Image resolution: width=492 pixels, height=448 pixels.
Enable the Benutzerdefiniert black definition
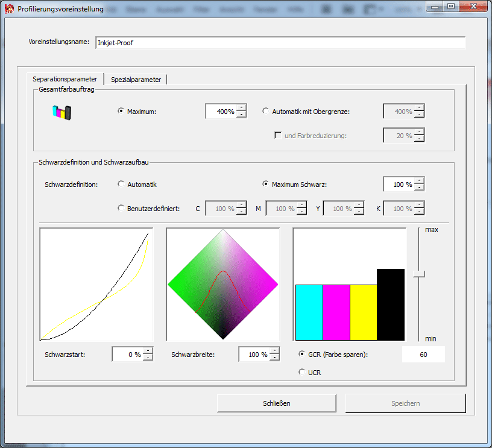(x=121, y=209)
